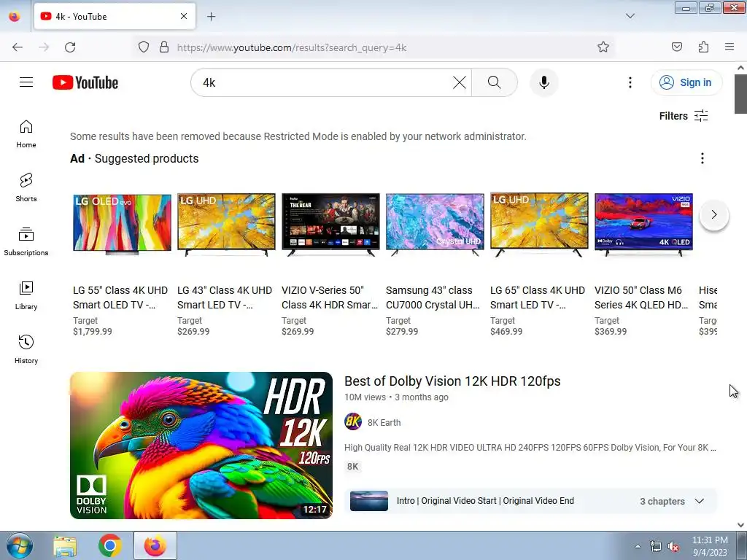Click the chapter preview thumbnail

click(x=368, y=501)
